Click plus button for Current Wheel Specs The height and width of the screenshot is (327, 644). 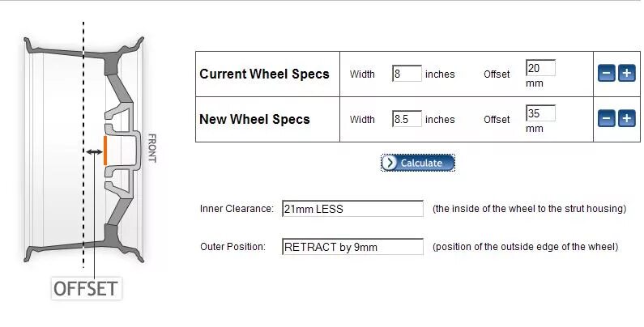point(626,74)
